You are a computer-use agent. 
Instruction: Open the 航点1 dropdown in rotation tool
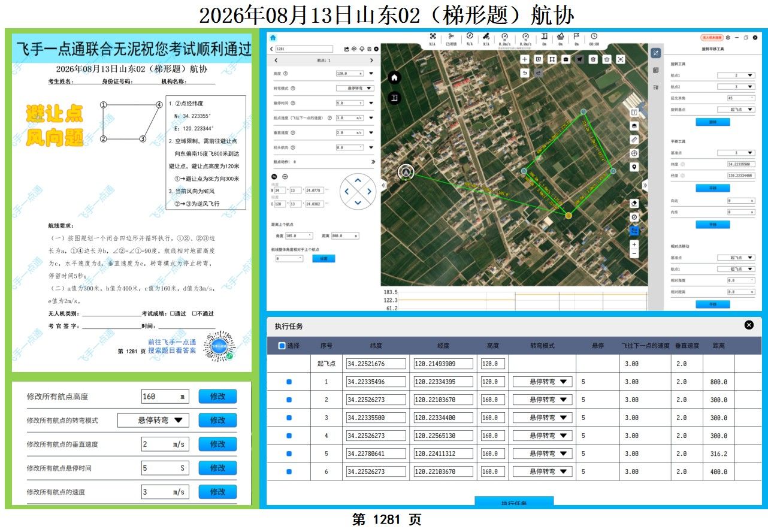[736, 75]
